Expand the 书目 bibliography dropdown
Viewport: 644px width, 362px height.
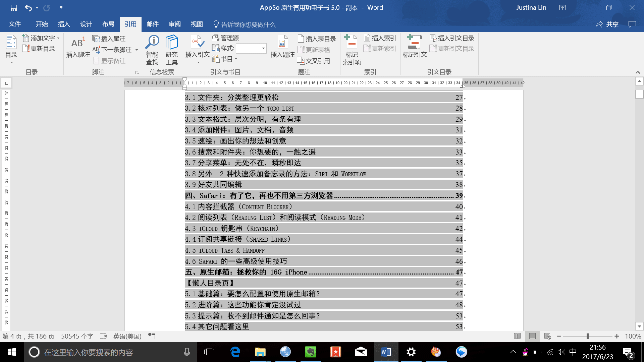point(236,59)
